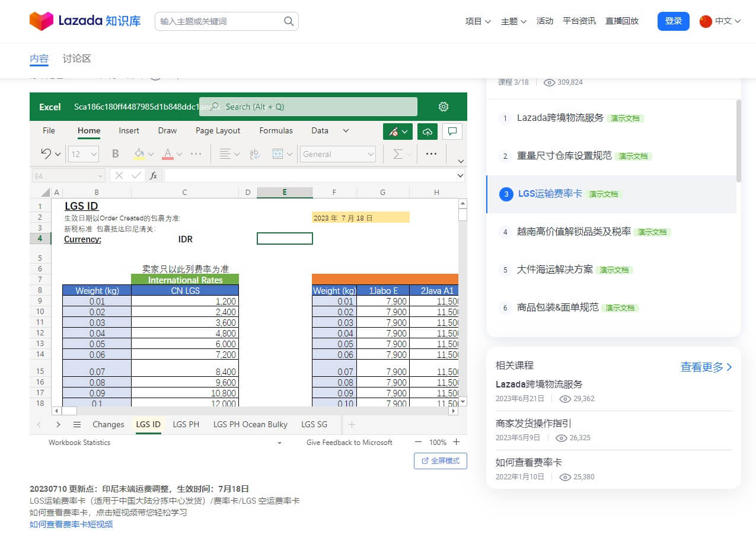The width and height of the screenshot is (756, 538).
Task: Open Excel settings gear icon
Action: point(444,107)
